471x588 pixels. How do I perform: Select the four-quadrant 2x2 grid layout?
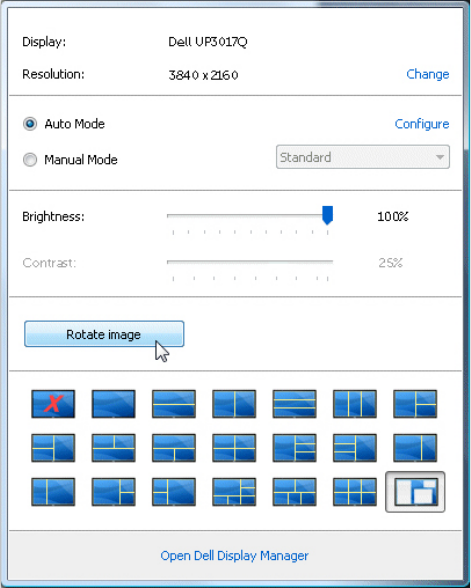234,448
